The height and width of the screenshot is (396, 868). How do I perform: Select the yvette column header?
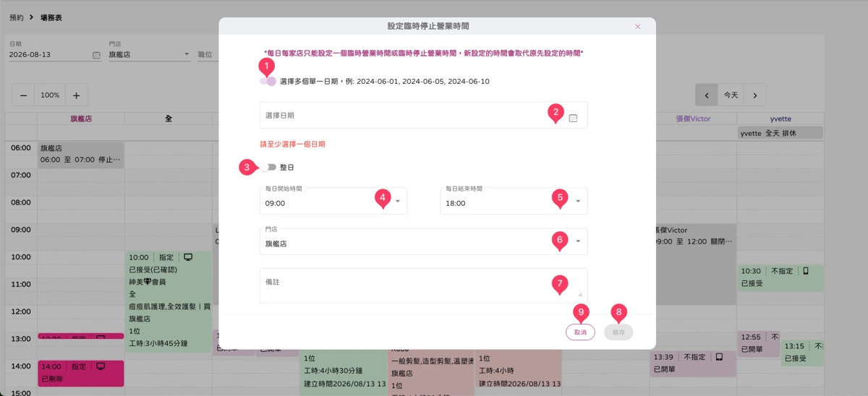pyautogui.click(x=780, y=118)
